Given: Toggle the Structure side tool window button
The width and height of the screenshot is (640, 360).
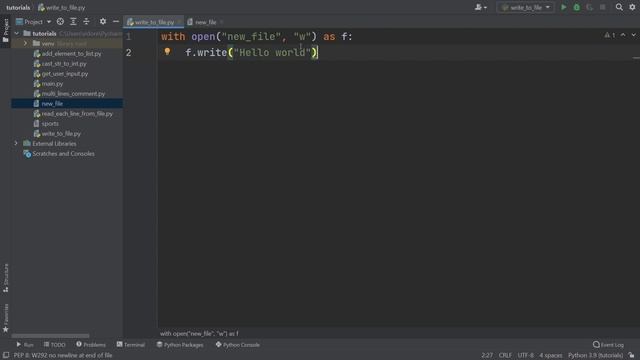Looking at the screenshot, I should tap(6, 278).
